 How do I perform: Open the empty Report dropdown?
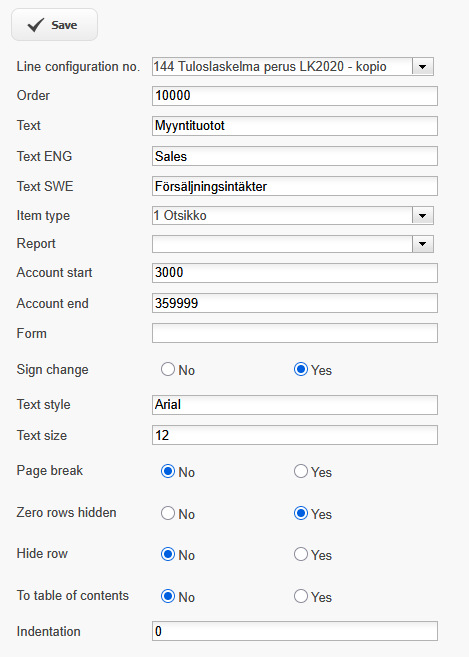[x=293, y=244]
